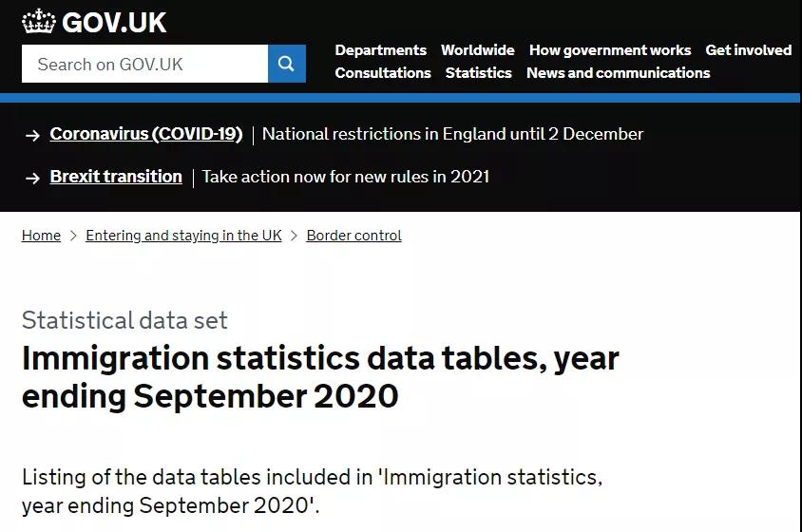802x532 pixels.
Task: Go to the Home breadcrumb
Action: tap(41, 236)
